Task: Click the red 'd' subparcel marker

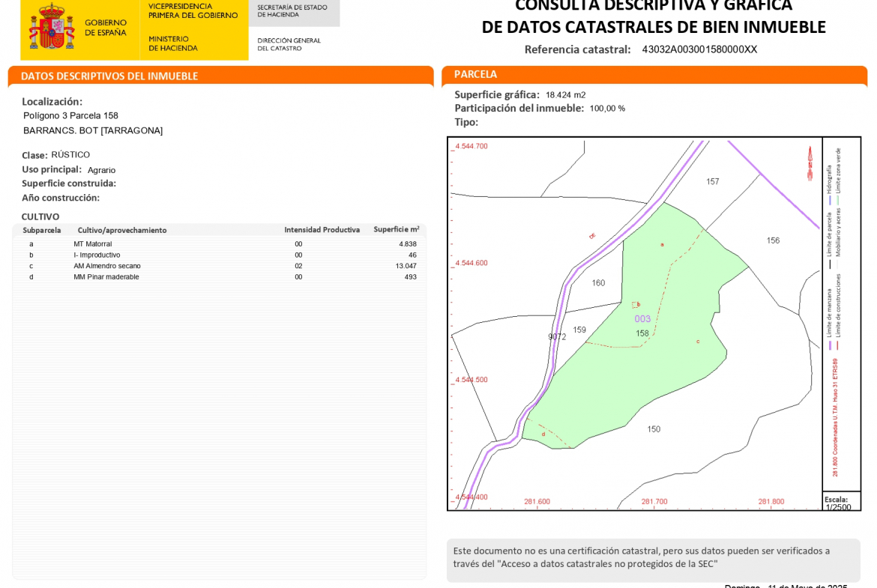Action: [x=543, y=434]
